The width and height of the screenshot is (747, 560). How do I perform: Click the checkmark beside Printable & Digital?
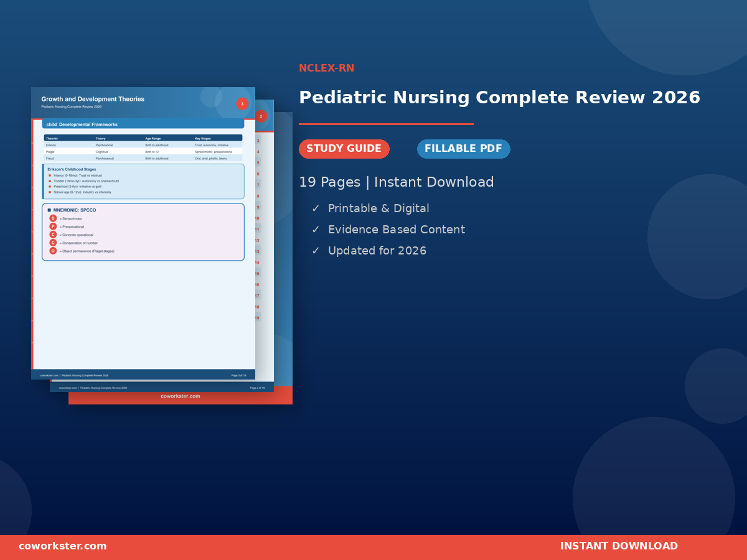[x=316, y=208]
